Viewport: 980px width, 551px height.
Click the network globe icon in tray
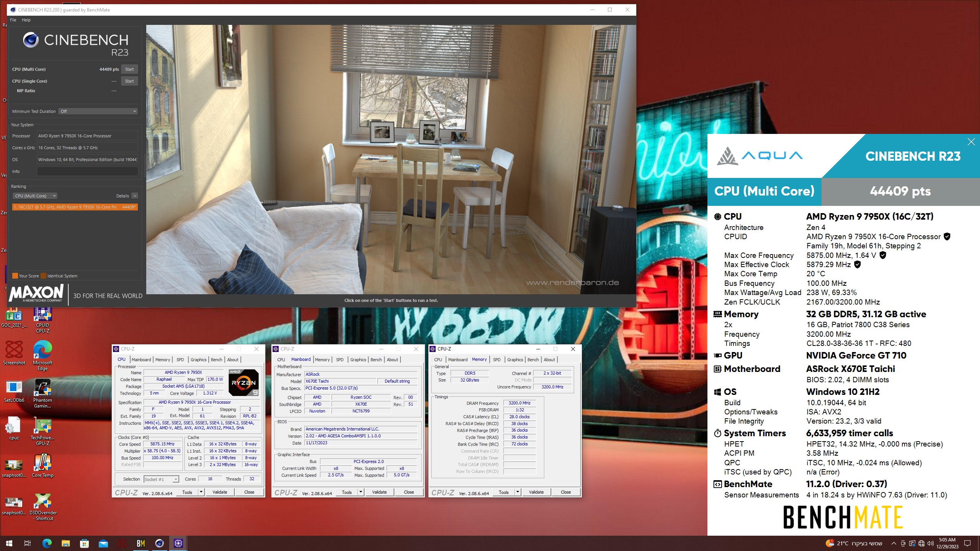tap(921, 543)
